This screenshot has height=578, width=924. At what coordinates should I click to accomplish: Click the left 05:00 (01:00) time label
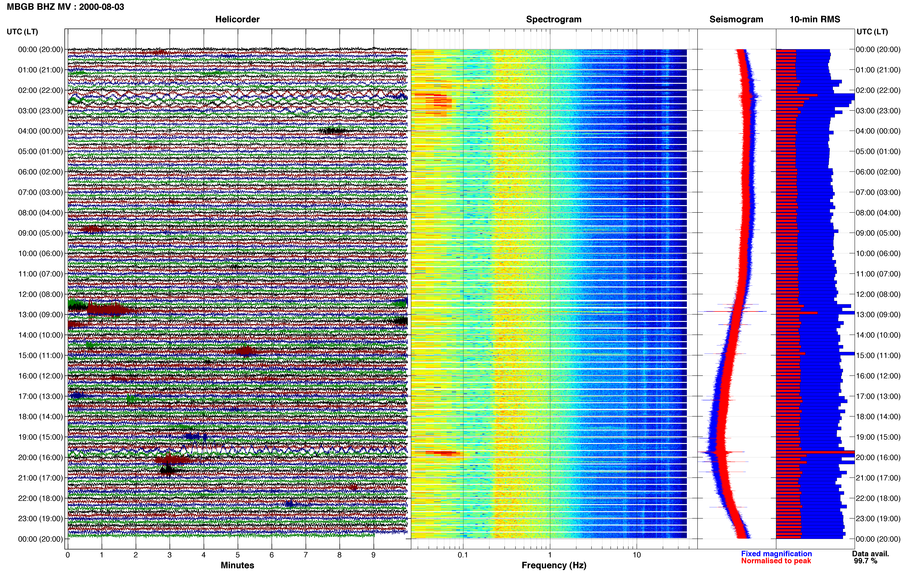[x=41, y=151]
